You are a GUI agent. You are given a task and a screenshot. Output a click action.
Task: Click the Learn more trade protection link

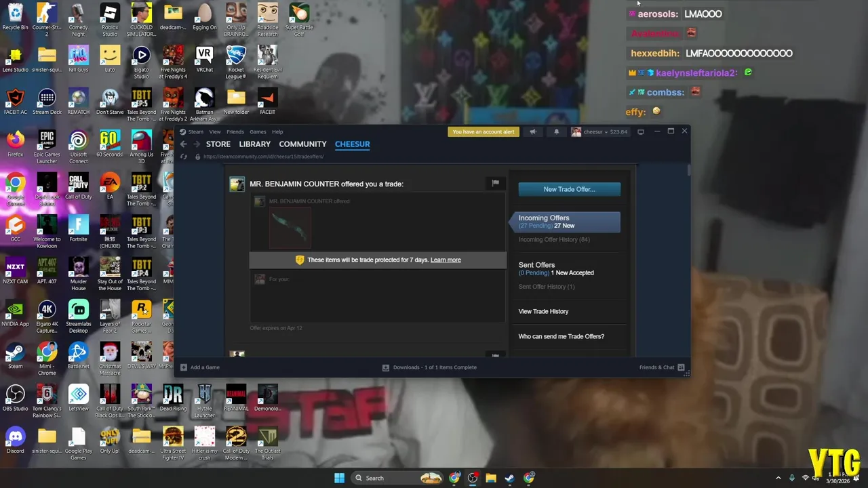click(446, 260)
